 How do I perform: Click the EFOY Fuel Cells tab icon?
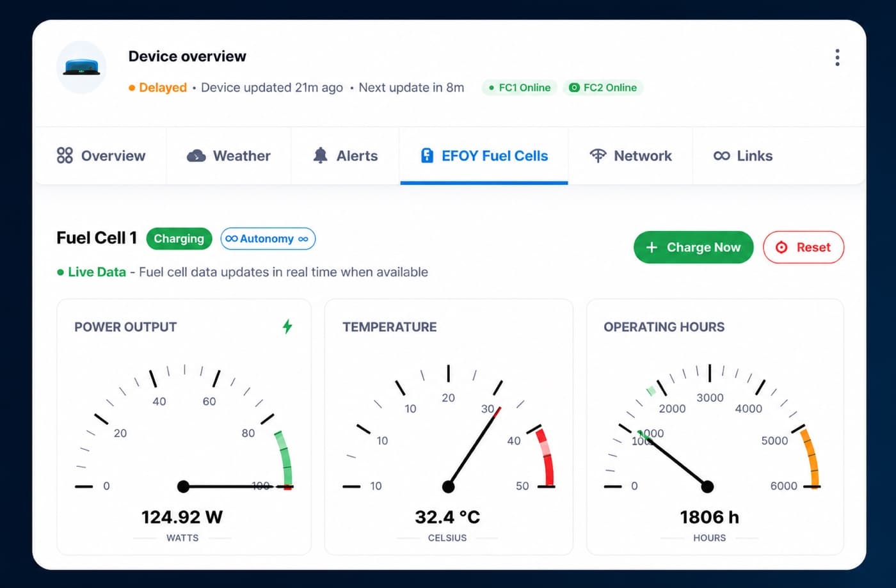[427, 155]
